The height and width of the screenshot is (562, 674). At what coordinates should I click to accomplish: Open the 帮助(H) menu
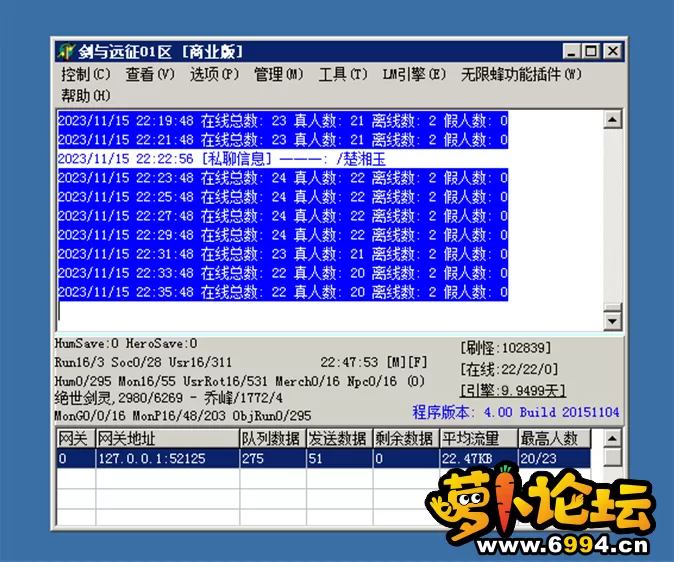(x=86, y=95)
